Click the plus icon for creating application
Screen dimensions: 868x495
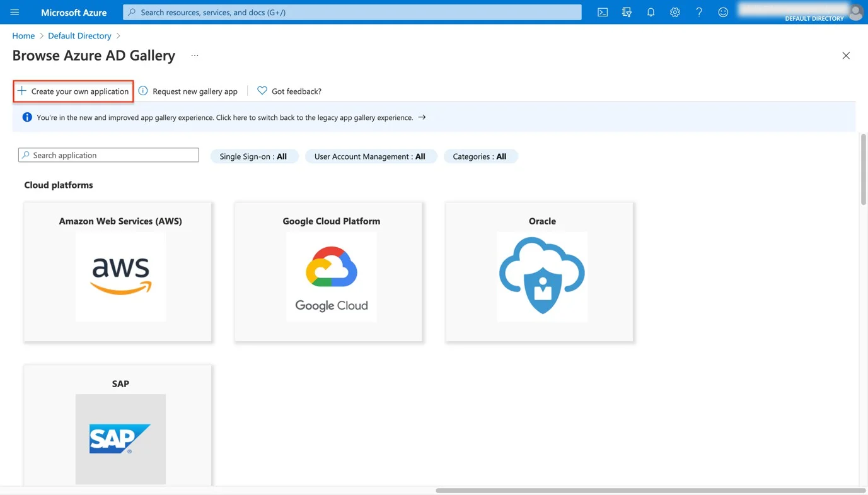[x=22, y=91]
